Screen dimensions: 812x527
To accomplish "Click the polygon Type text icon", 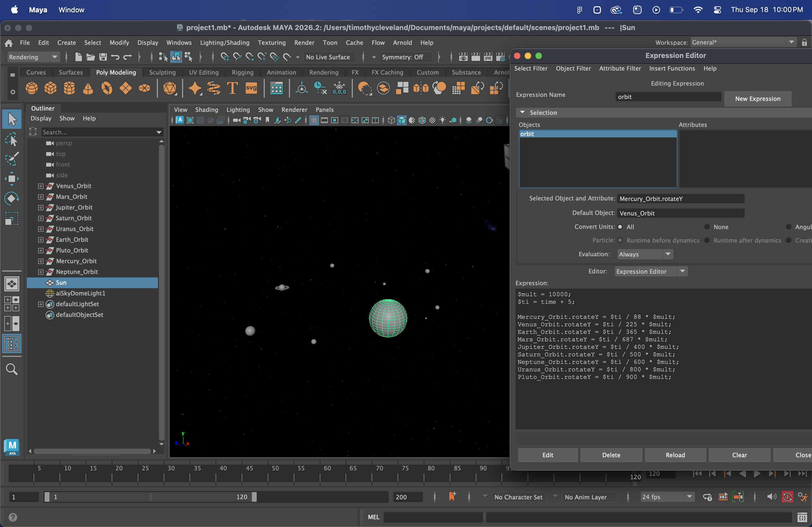I will [232, 88].
